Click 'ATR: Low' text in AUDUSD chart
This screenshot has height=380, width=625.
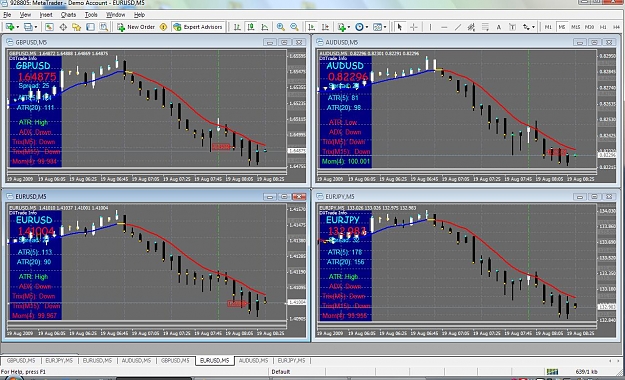tap(343, 122)
